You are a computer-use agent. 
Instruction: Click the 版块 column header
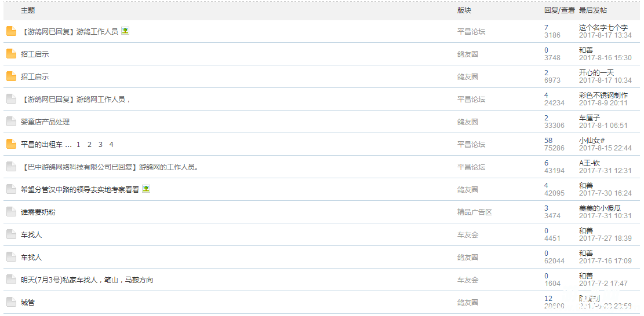[464, 10]
